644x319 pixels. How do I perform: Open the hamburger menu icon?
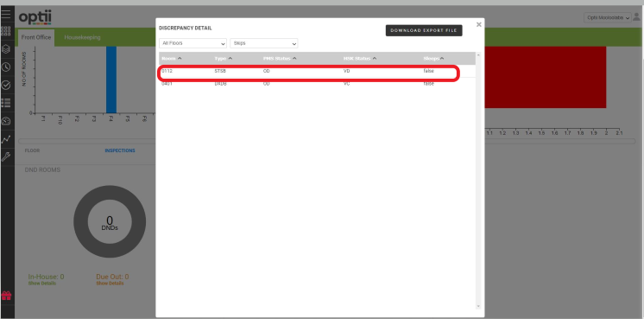[x=6, y=14]
